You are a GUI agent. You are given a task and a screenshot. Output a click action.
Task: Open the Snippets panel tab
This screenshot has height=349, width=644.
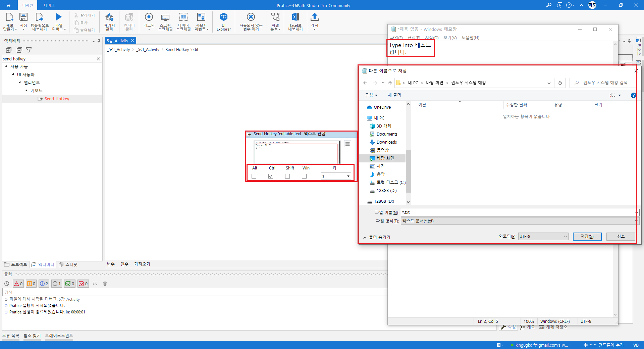pos(68,264)
